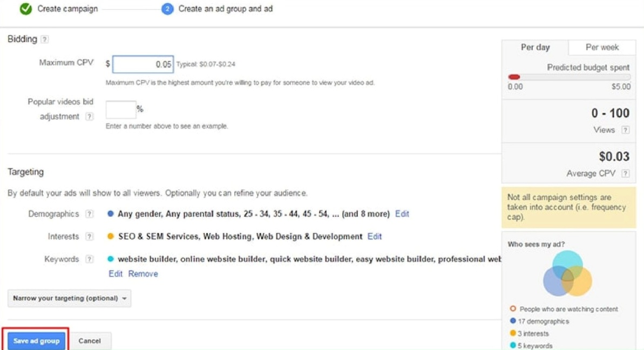Open the Demographics help tooltip icon

click(89, 214)
